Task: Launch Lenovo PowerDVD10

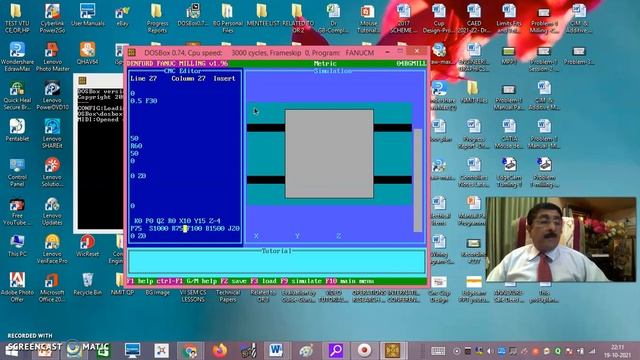Action: tap(52, 95)
